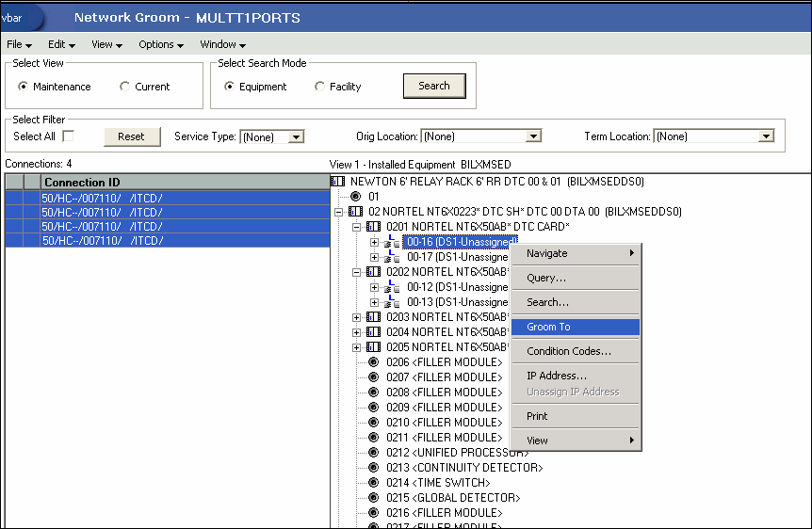Expand the 00-17 DS1 port node
This screenshot has width=812, height=529.
(x=374, y=257)
